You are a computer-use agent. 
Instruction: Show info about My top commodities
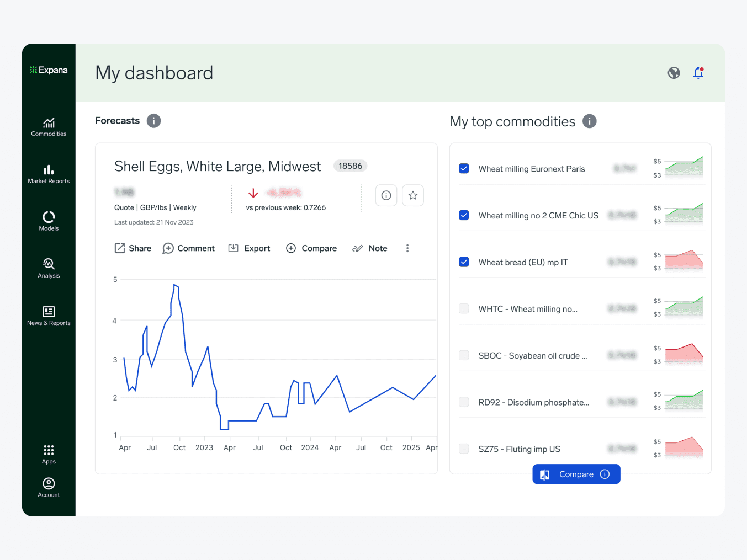tap(590, 121)
